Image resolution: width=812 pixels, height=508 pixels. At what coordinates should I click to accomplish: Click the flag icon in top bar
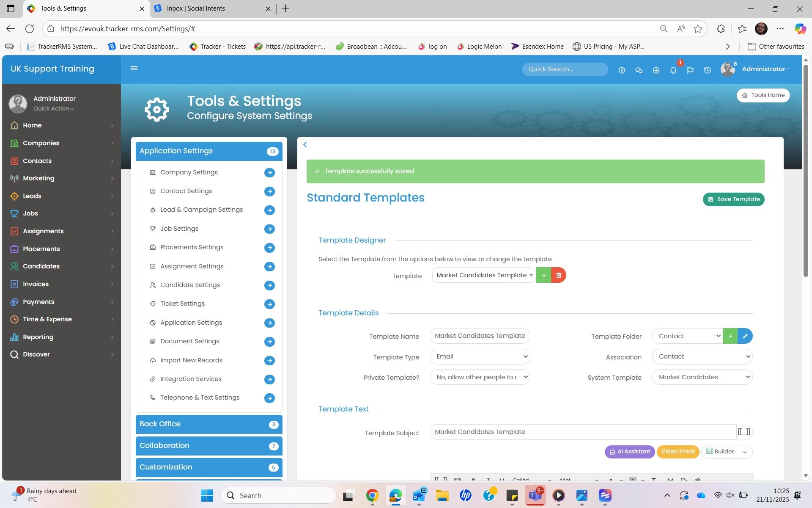690,70
